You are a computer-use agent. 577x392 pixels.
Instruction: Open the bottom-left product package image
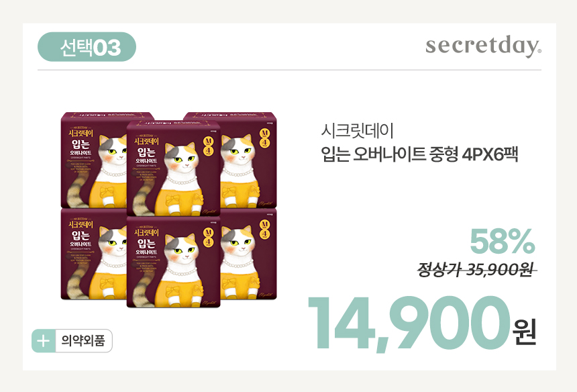pyautogui.click(x=93, y=254)
